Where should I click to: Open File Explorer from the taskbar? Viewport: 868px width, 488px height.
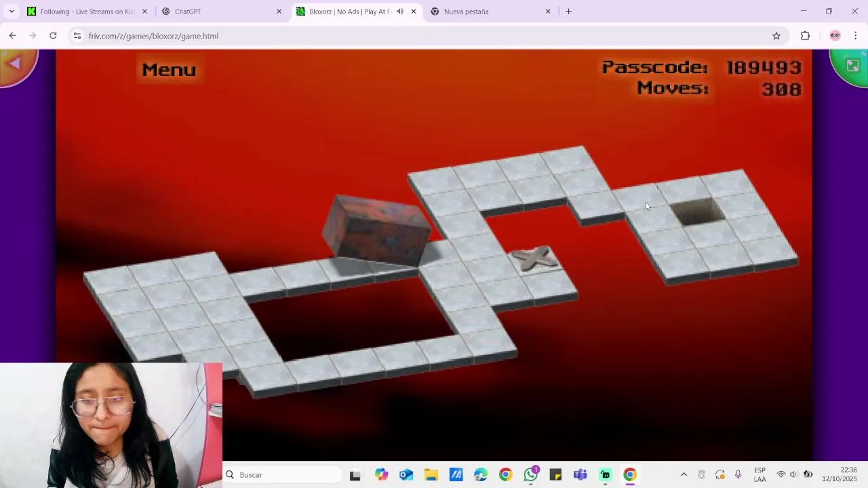[431, 475]
